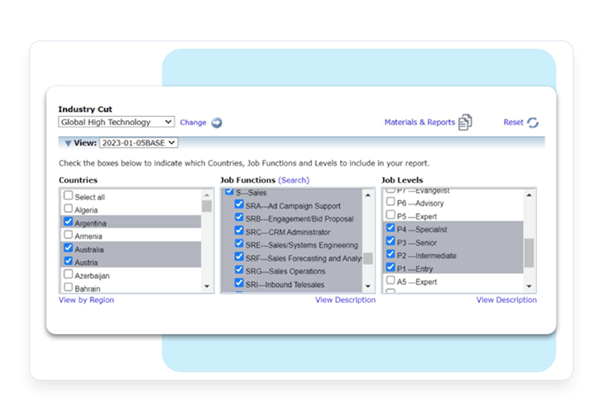Open the Industry Cut dropdown
The height and width of the screenshot is (399, 599).
(x=117, y=122)
